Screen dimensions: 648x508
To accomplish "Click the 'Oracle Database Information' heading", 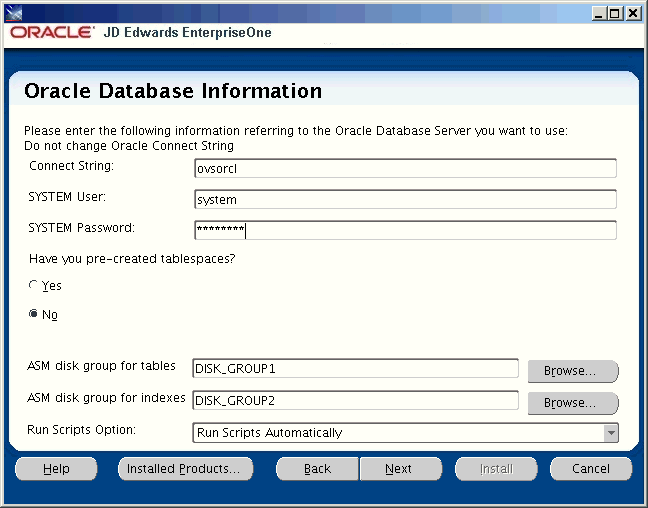I will point(173,91).
